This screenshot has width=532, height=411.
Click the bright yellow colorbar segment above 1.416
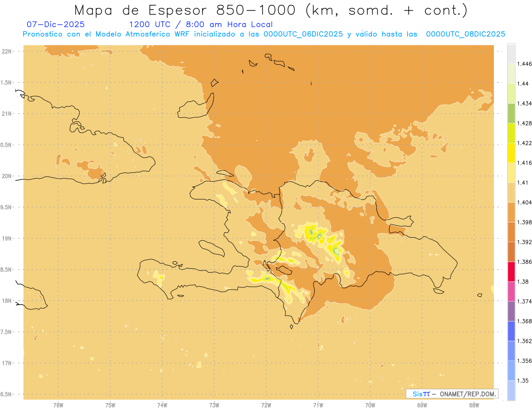(511, 153)
